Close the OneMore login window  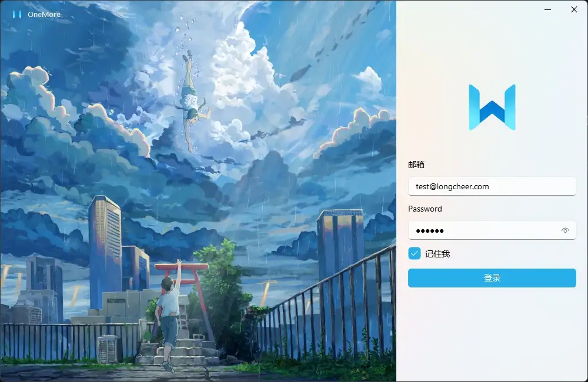point(574,9)
